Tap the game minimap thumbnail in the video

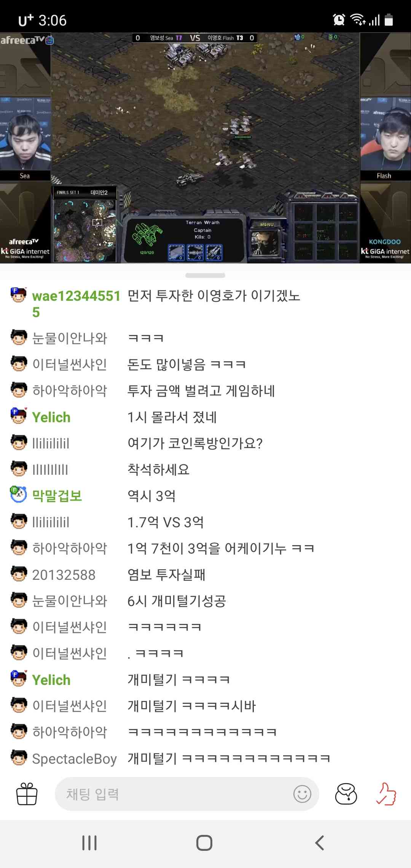84,230
